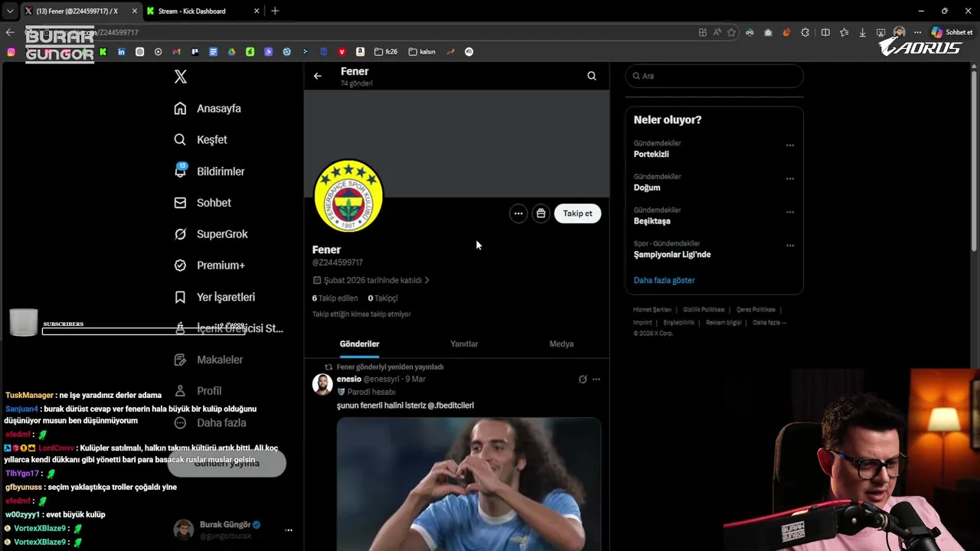Open browser downloads icon
Image resolution: width=980 pixels, height=551 pixels.
(862, 32)
